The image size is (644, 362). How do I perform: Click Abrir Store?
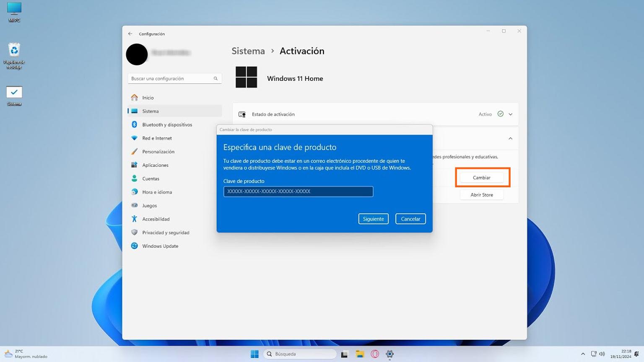point(481,194)
